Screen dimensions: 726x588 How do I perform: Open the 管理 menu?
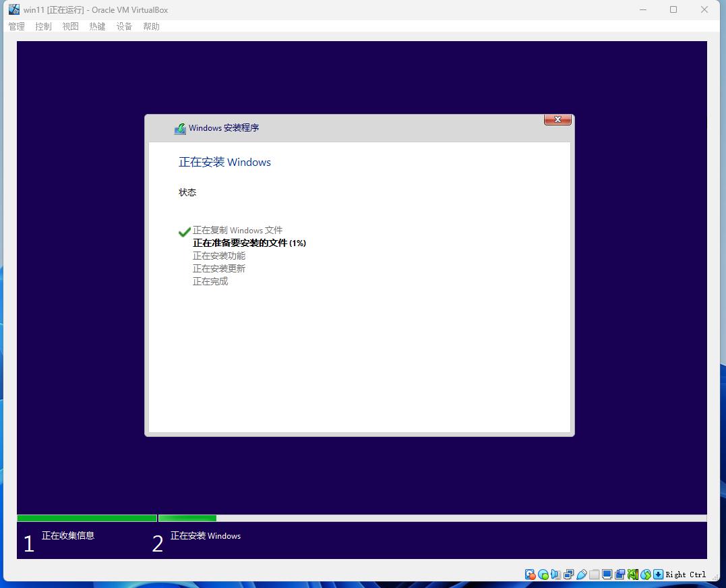click(17, 26)
